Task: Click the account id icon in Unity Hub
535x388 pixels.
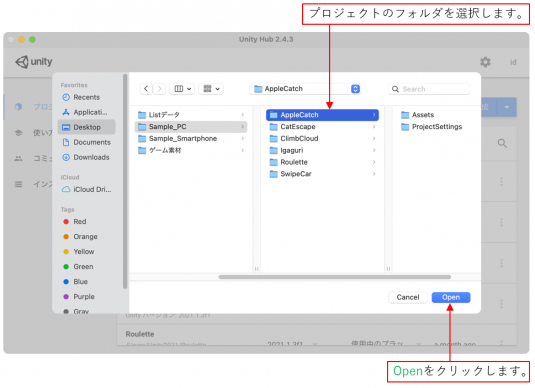Action: [x=513, y=62]
